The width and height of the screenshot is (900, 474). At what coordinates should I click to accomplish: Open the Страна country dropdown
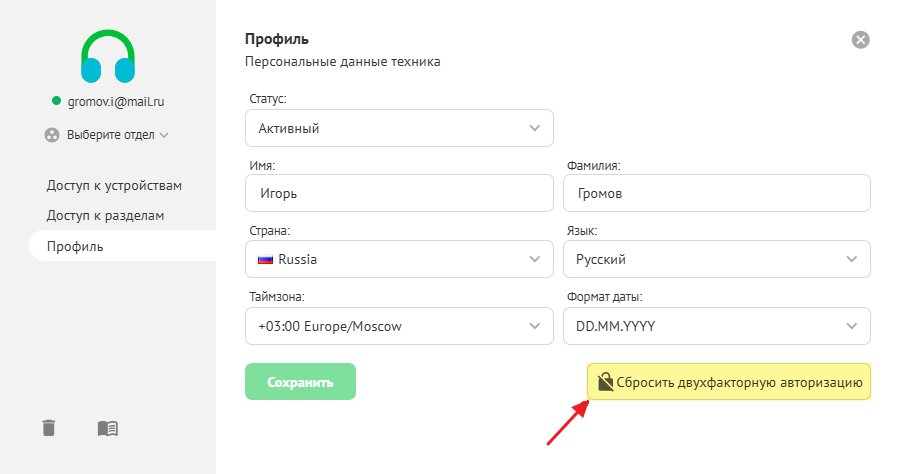[399, 259]
